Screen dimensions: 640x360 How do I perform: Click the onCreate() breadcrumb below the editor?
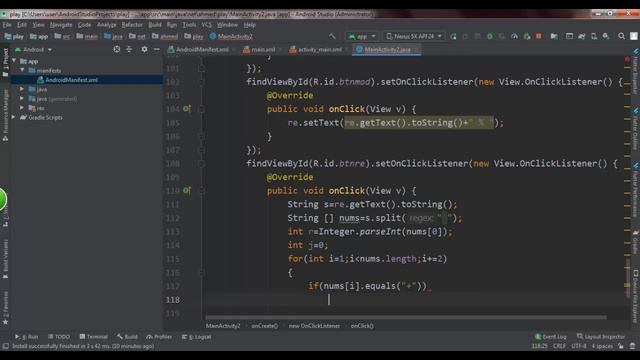[x=264, y=326]
